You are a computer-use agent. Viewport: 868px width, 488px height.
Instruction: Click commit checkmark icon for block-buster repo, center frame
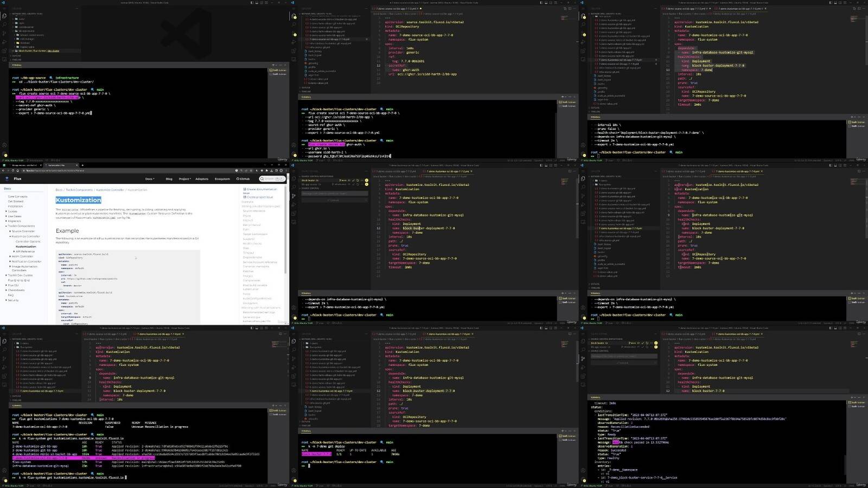pyautogui.click(x=353, y=180)
